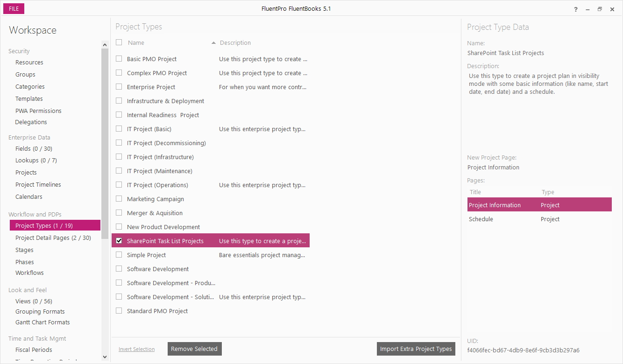
Task: Check the Infrastructure & Deployment checkbox
Action: pos(119,101)
